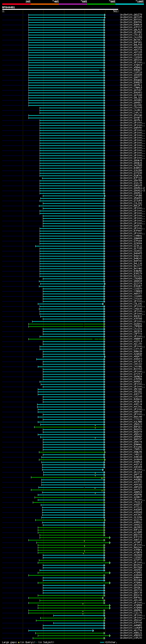Click the red 20% identity legend segment
Screen dimensions: 146x644
[x=16, y=4]
